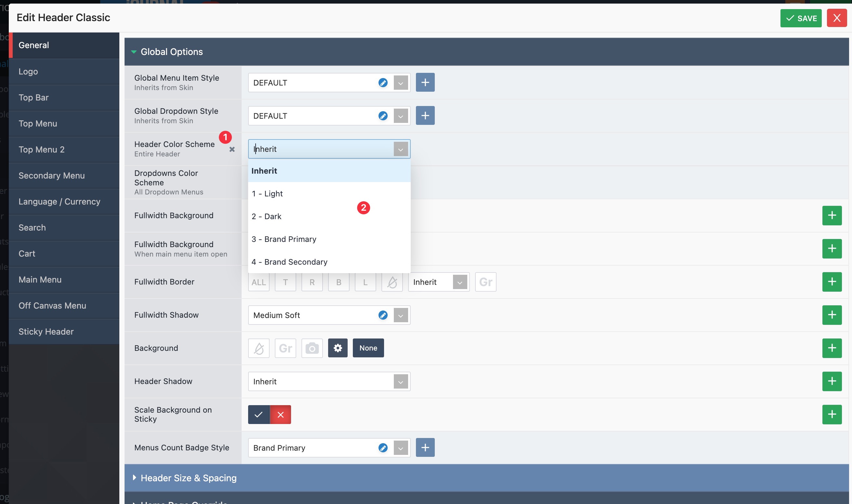Open the Sticky Header tab

point(64,331)
